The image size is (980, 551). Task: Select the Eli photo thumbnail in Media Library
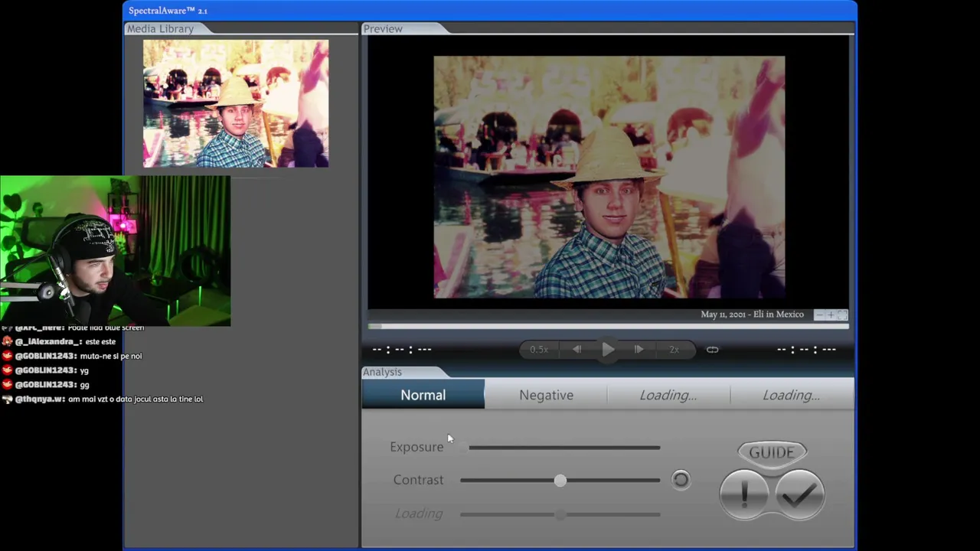(x=236, y=104)
